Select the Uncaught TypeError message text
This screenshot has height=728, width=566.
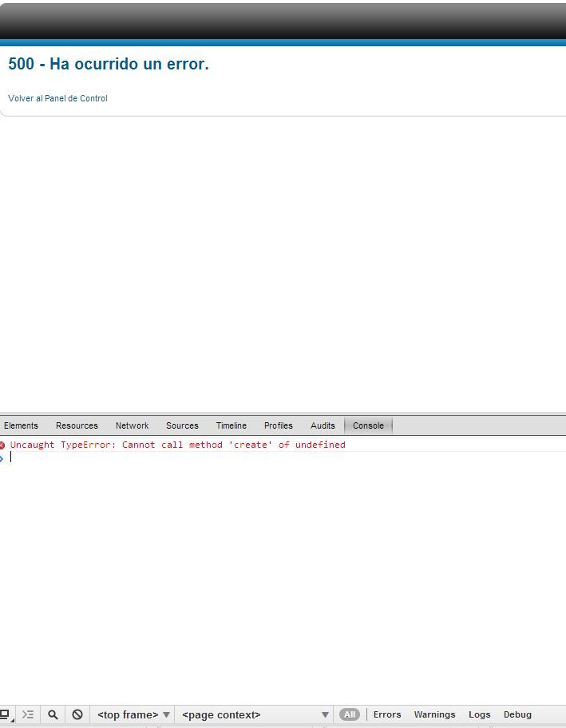(178, 445)
